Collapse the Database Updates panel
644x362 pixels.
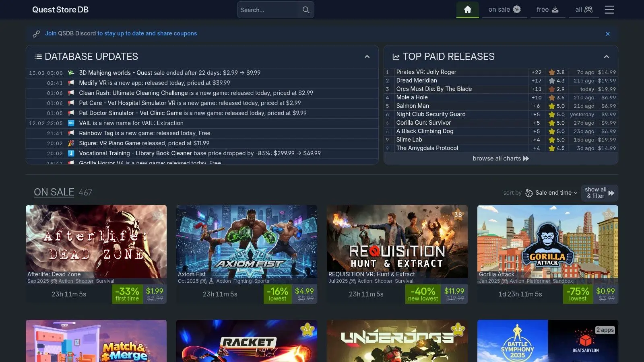pos(367,57)
